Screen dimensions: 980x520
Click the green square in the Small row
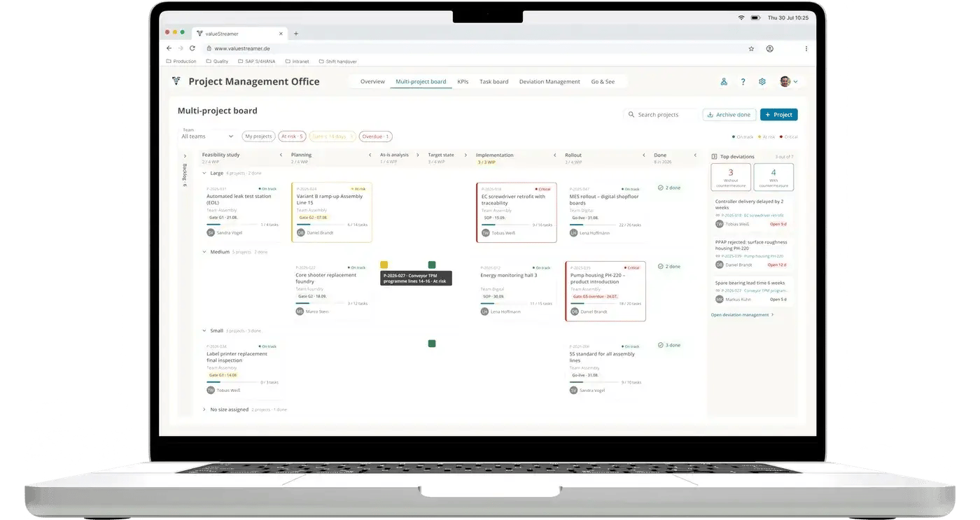tap(432, 344)
